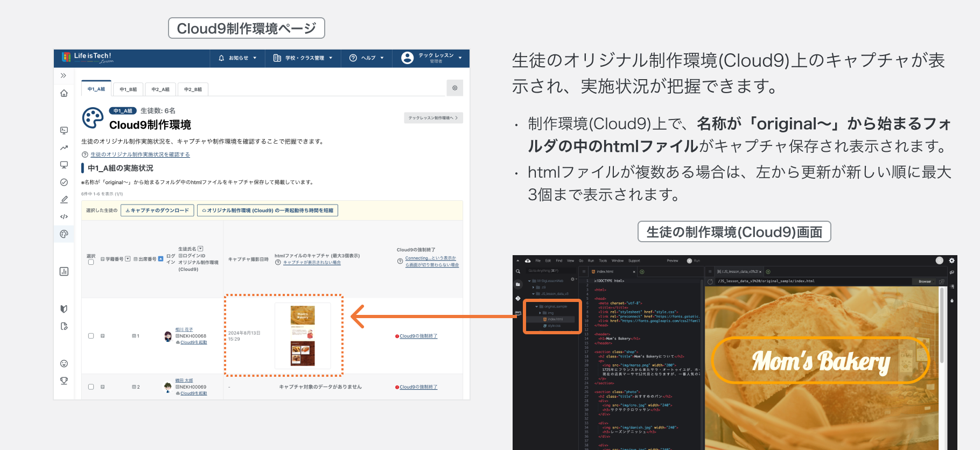Image resolution: width=980 pixels, height=450 pixels.
Task: Open the File menu in Cloud9 IDE
Action: point(538,261)
